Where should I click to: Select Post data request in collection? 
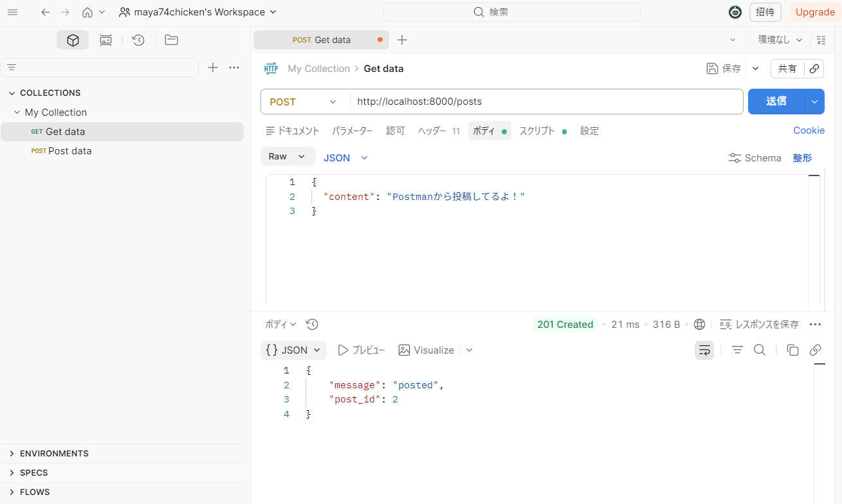point(69,151)
